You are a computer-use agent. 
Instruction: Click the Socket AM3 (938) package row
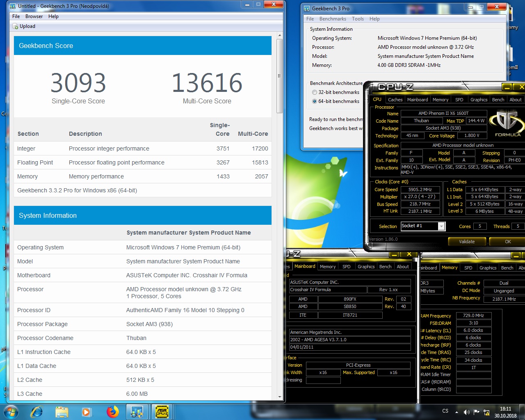point(443,128)
